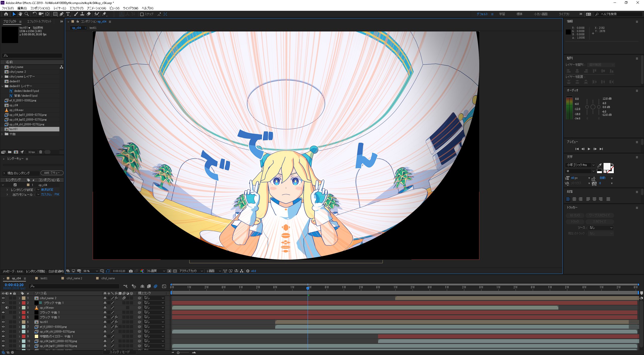Switch to the cihyl_name 2 timeline tab
Viewport: 644px width, 355px height.
coord(74,278)
